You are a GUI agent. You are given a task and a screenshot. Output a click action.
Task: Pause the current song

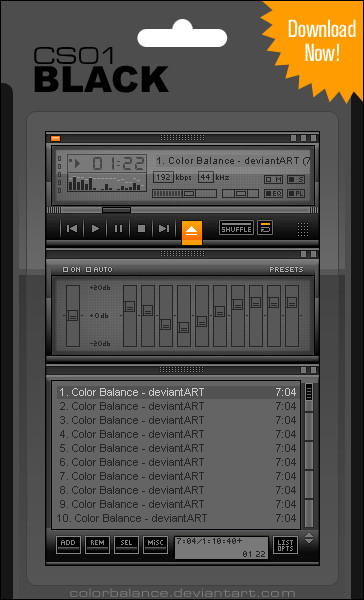point(118,228)
